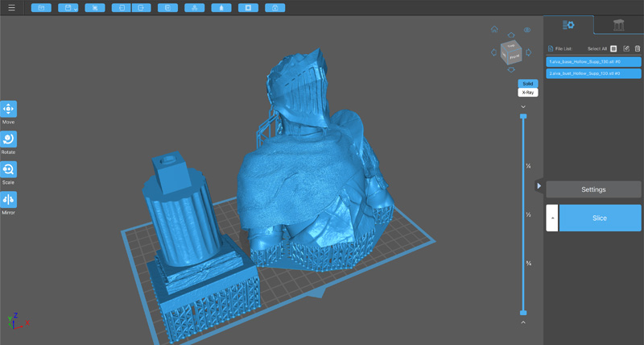The image size is (644, 345).
Task: Switch to Solid render mode
Action: pos(528,84)
